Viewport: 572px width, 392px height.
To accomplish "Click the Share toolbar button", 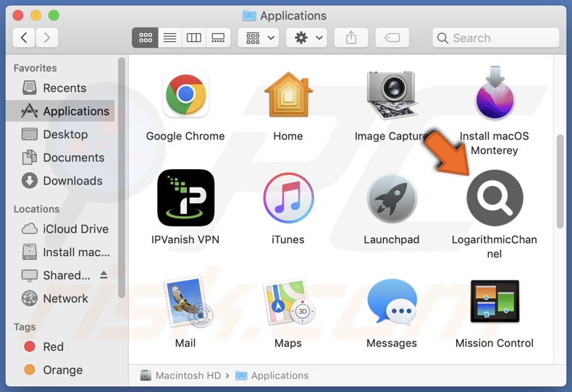I will point(351,38).
